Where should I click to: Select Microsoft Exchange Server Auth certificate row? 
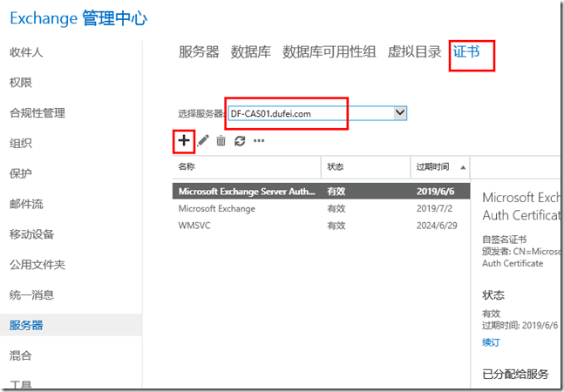(321, 191)
